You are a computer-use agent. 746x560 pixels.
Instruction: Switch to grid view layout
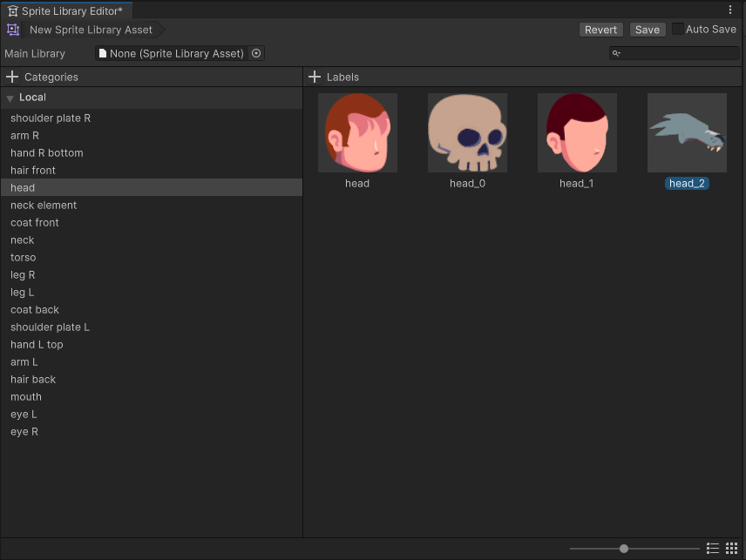tap(732, 548)
